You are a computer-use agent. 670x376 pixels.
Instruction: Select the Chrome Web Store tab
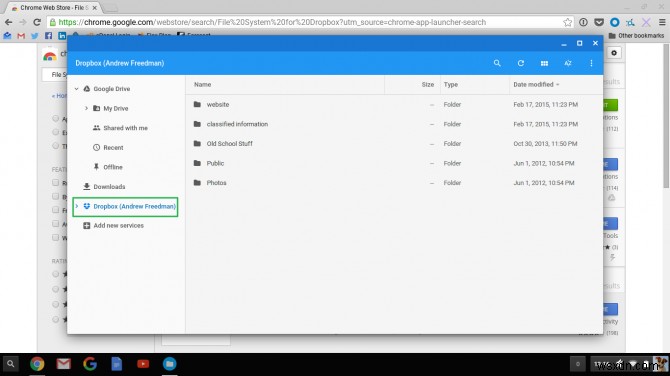coord(55,8)
